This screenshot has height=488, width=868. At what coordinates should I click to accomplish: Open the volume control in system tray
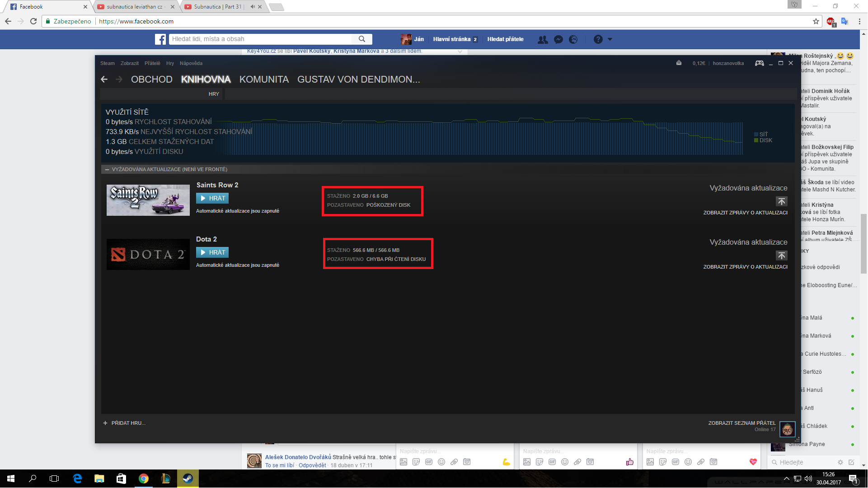808,479
